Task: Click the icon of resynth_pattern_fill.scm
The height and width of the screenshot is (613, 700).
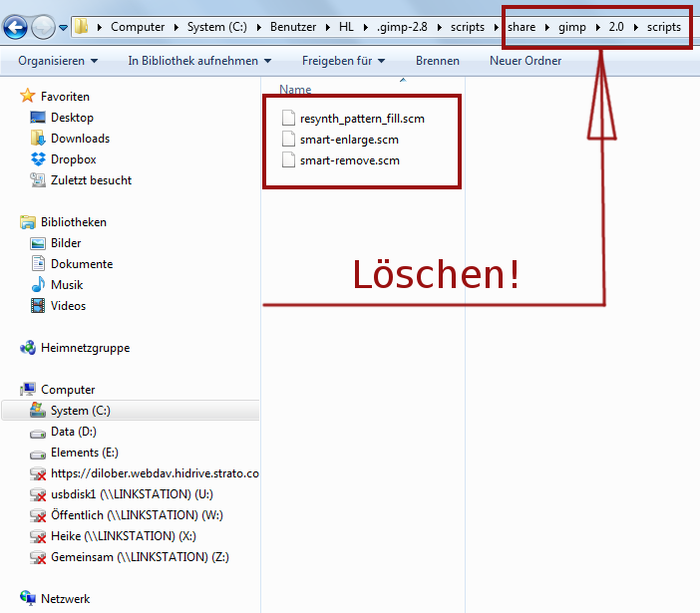Action: tap(288, 119)
